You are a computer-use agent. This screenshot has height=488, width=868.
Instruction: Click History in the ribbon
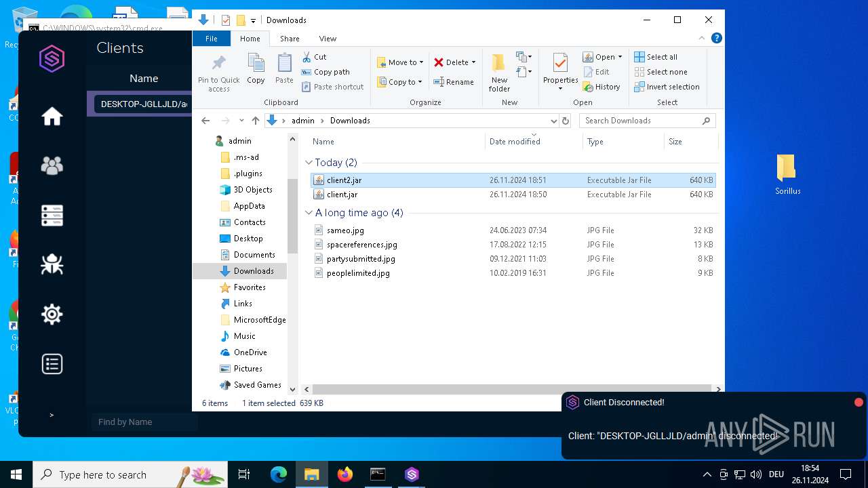[601, 87]
